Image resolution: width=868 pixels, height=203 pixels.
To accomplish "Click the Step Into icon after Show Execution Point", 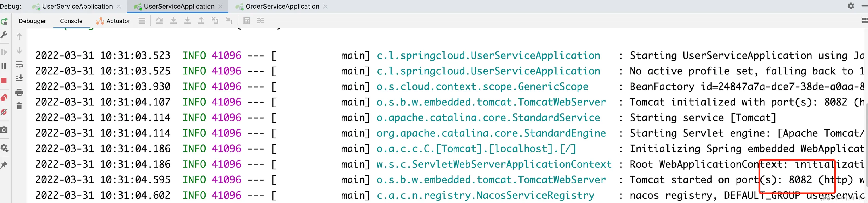I will pos(173,21).
